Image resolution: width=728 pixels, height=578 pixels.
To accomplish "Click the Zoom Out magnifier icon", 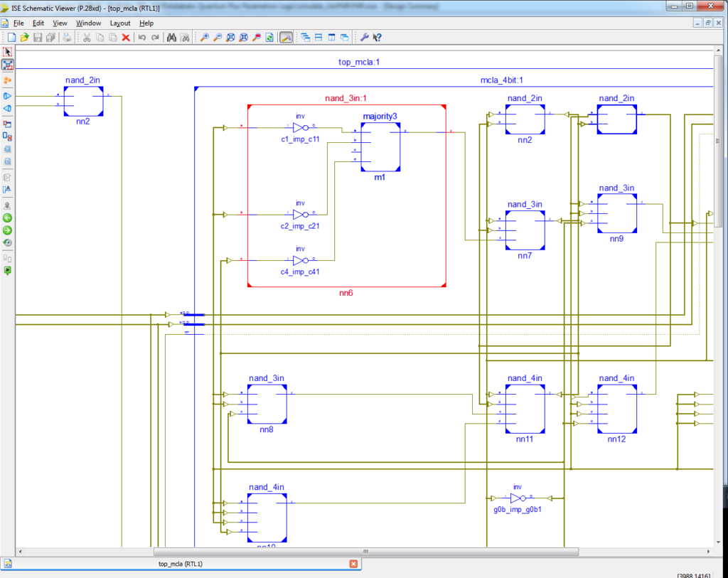I will pyautogui.click(x=218, y=38).
